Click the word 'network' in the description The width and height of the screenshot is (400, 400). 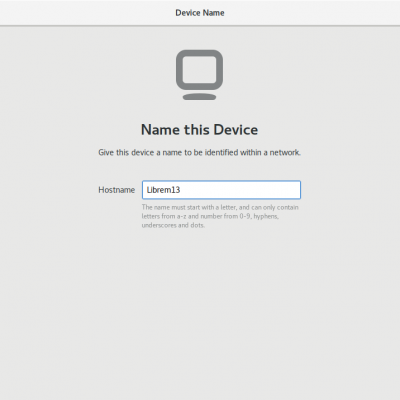[x=285, y=152]
